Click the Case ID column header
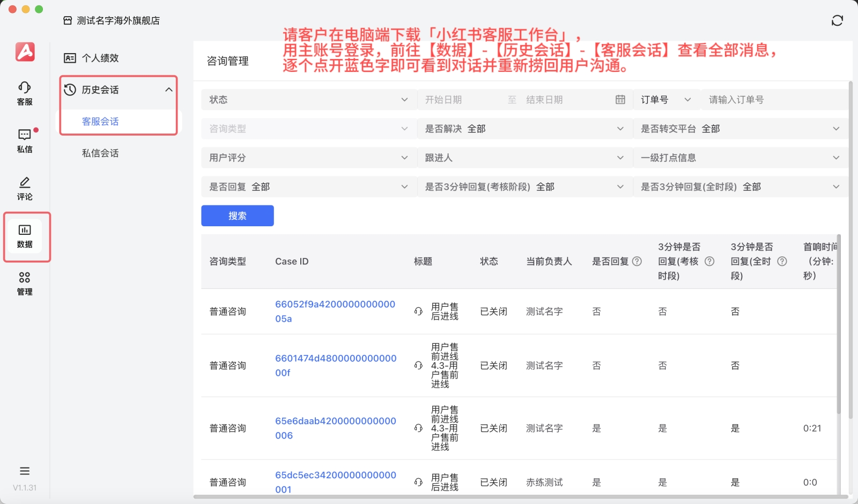The image size is (858, 504). [292, 261]
